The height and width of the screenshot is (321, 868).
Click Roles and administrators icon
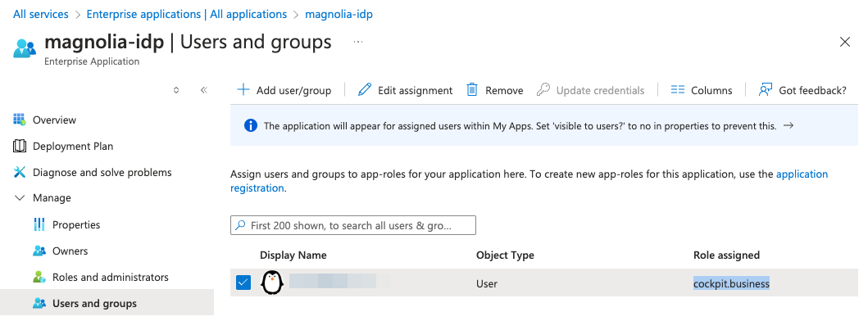(x=39, y=277)
